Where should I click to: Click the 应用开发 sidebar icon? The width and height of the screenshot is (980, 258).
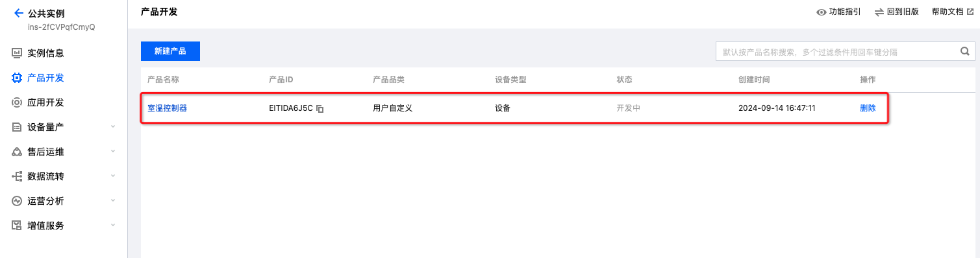click(17, 102)
